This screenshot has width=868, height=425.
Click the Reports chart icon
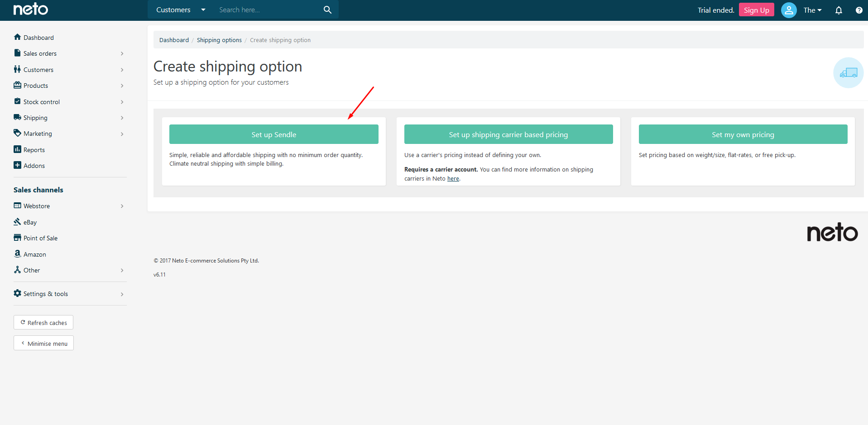pyautogui.click(x=17, y=149)
